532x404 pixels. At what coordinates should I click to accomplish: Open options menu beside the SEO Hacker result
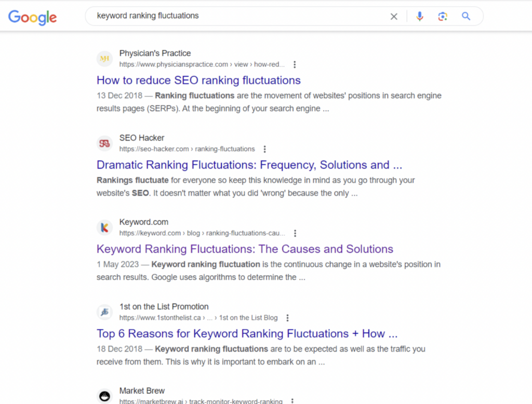(265, 149)
